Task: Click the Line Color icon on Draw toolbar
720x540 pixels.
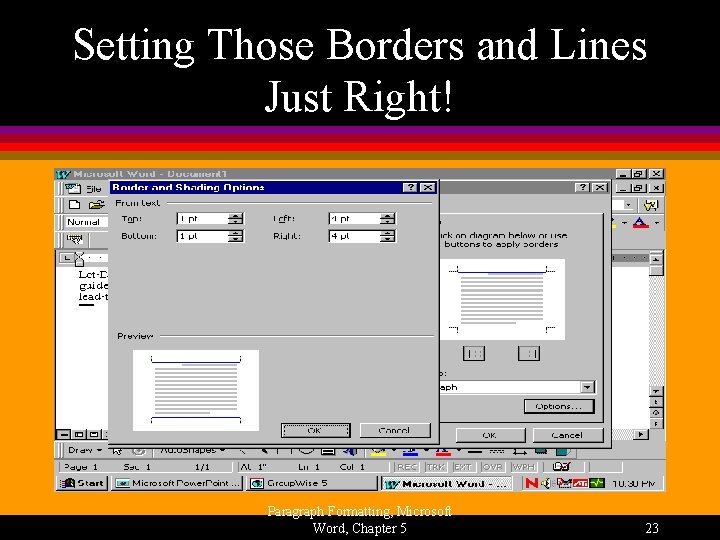Action: pos(410,452)
